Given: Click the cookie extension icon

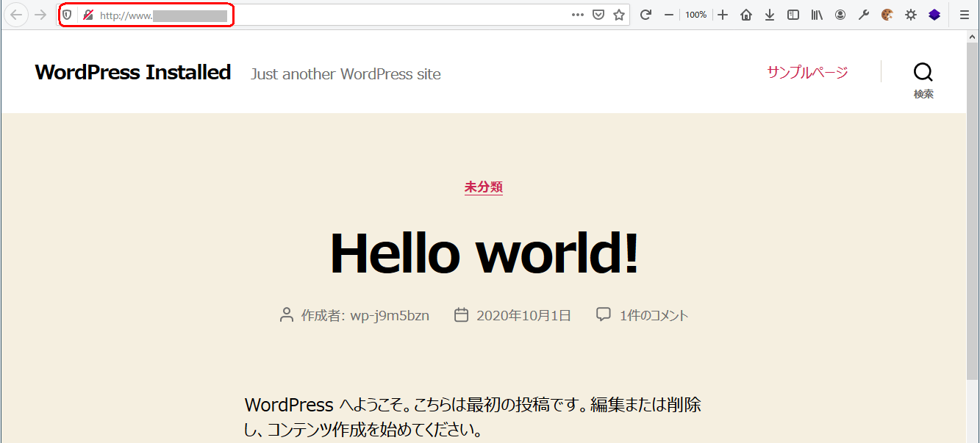Looking at the screenshot, I should (887, 15).
